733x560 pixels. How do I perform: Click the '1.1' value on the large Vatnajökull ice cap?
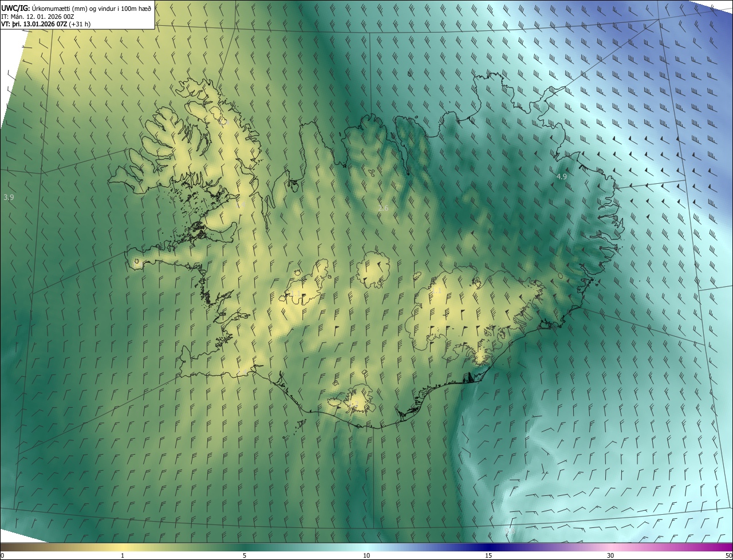[x=437, y=291]
